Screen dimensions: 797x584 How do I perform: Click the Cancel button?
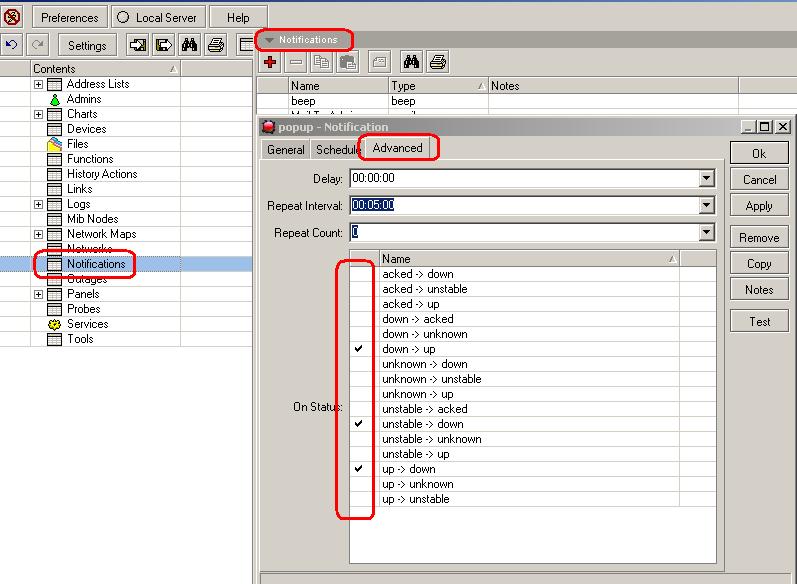759,179
